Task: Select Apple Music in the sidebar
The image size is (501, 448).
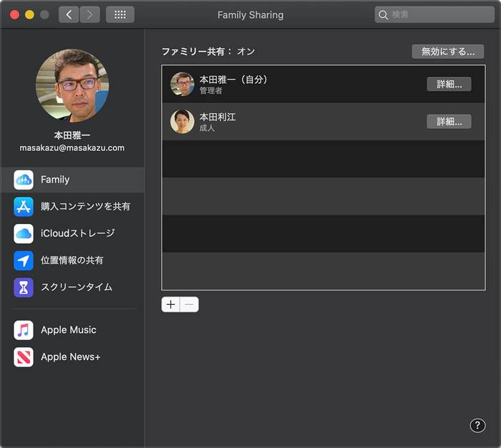Action: tap(69, 330)
